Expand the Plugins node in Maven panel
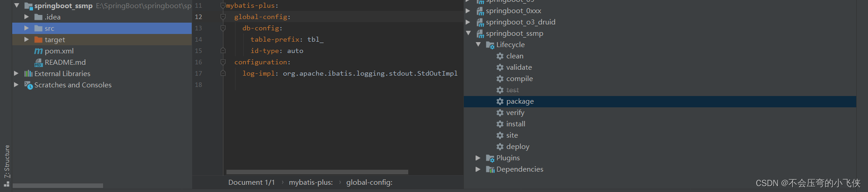This screenshot has height=192, width=868. (x=478, y=158)
